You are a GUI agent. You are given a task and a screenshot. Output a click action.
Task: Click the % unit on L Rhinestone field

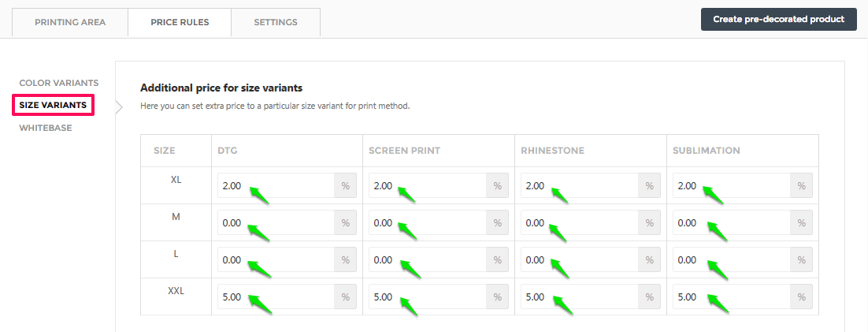click(649, 259)
